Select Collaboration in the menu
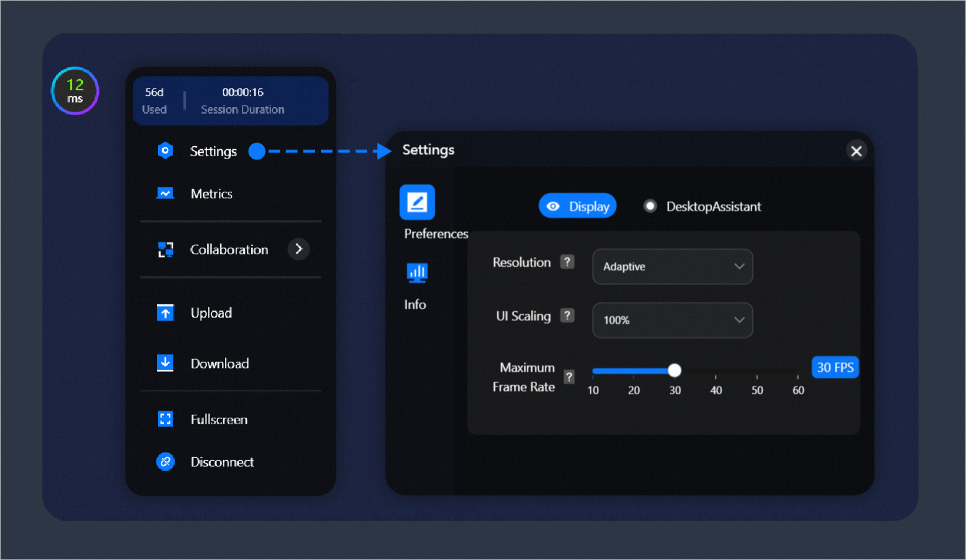966x560 pixels. 229,250
